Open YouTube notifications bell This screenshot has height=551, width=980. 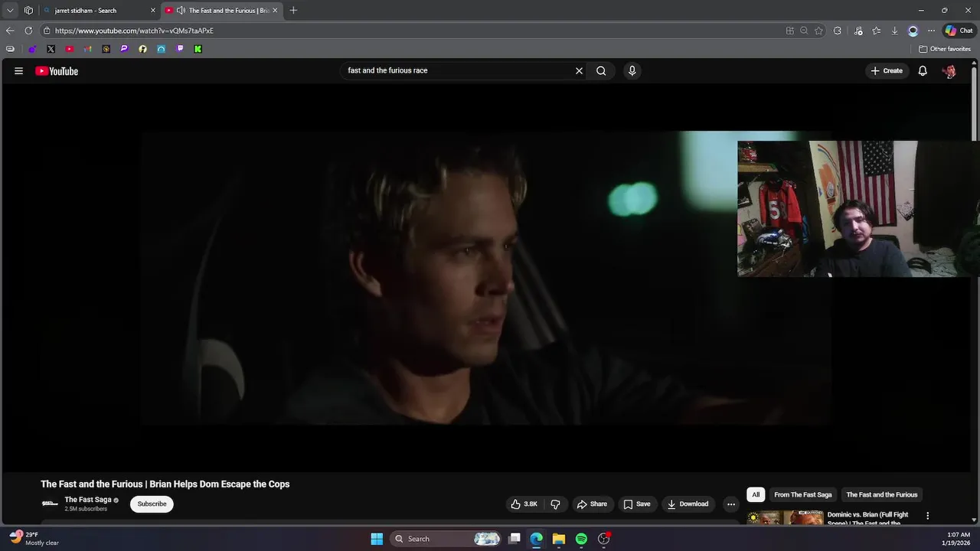(x=923, y=70)
